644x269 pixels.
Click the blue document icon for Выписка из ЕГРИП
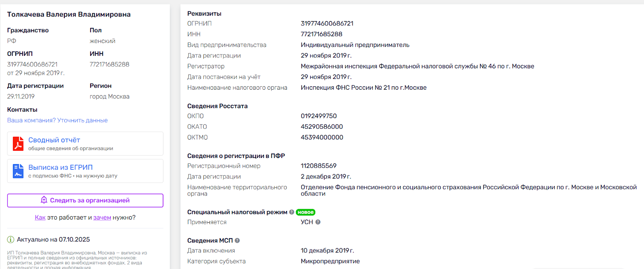[18, 171]
